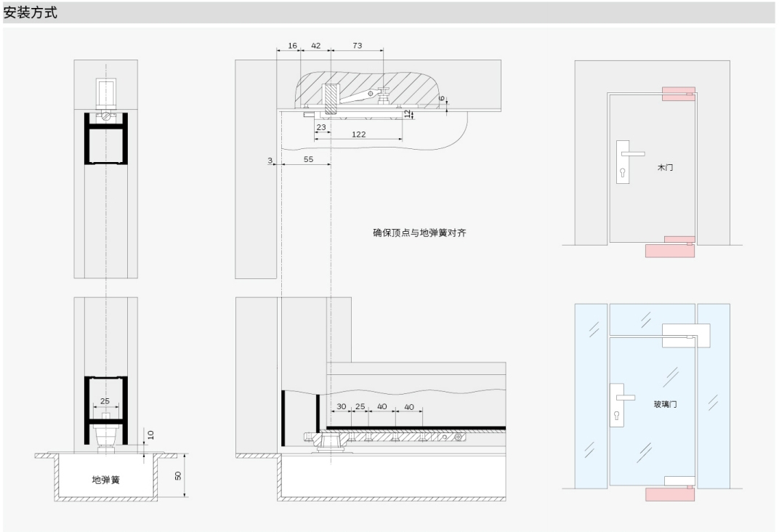Screen dimensions: 779x532
Task: Click the vertical 50 depth dimension
Action: pos(177,475)
